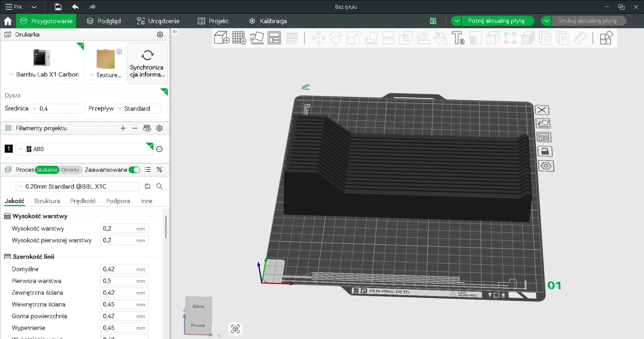Open the Text shape tool

tap(458, 38)
